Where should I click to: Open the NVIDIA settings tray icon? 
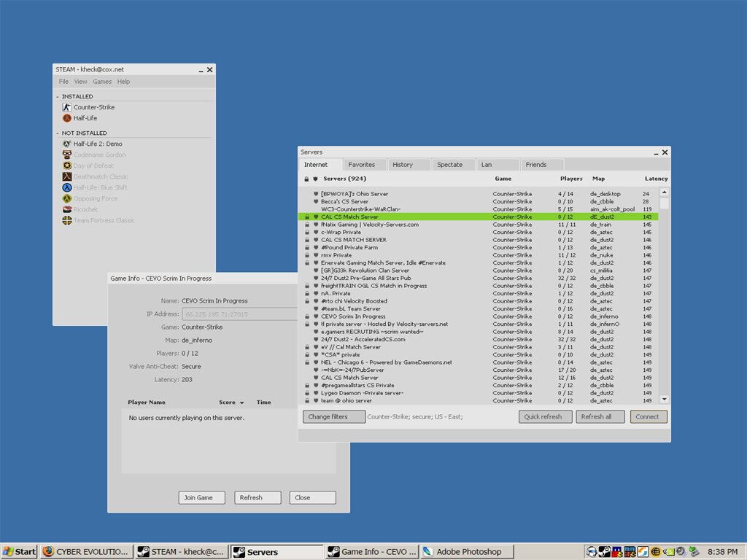[668, 551]
